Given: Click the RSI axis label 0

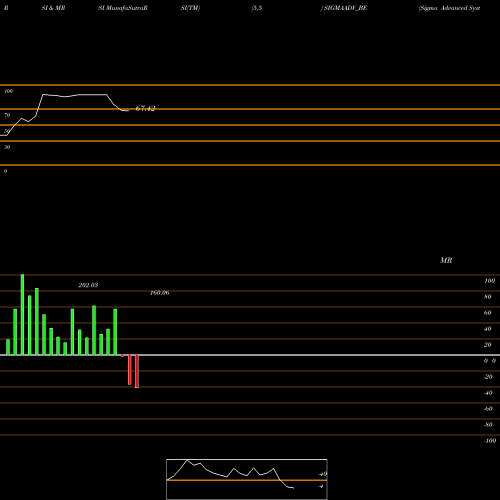Looking at the screenshot, I should point(5,171).
